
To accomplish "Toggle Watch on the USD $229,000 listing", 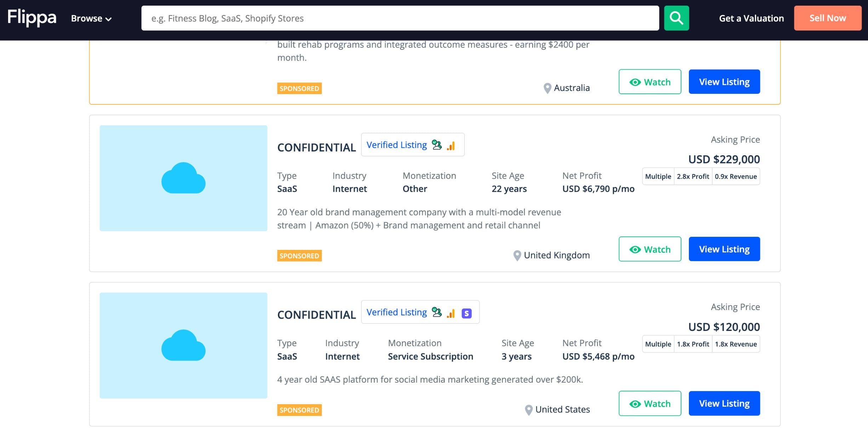I will pos(650,248).
